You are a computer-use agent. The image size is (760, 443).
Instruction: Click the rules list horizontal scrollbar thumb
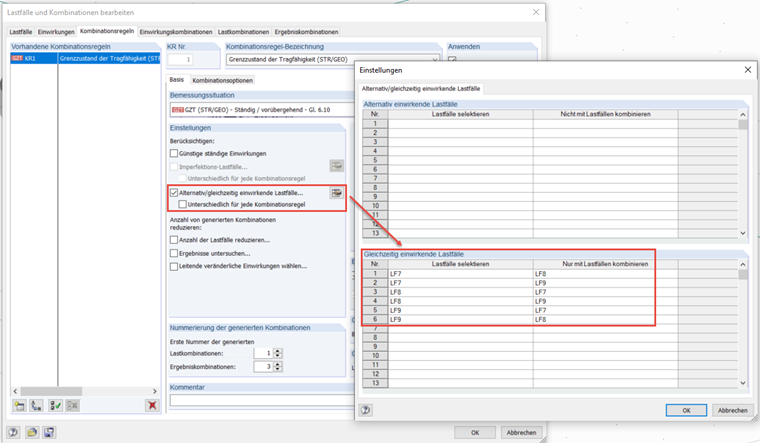[x=51, y=391]
